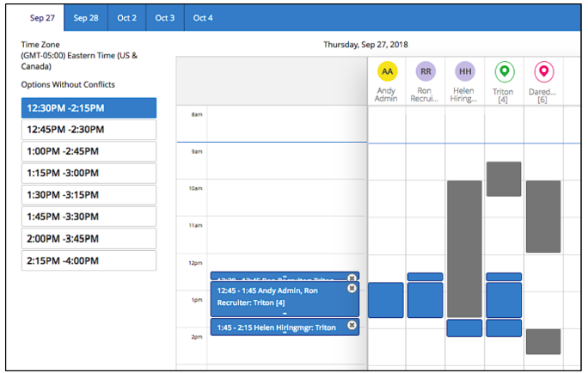Click the 9am gray block in Triton column
588x373 pixels.
pyautogui.click(x=504, y=179)
